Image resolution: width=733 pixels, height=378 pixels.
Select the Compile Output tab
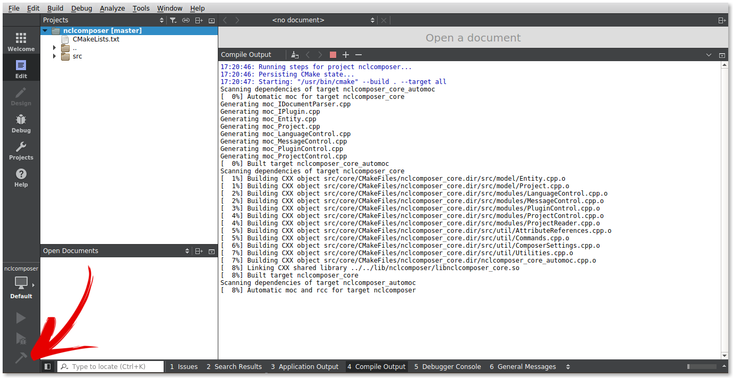click(376, 367)
